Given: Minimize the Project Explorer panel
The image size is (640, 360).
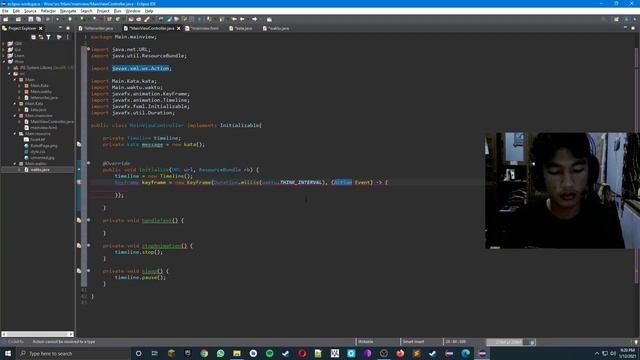Looking at the screenshot, I should [x=60, y=28].
